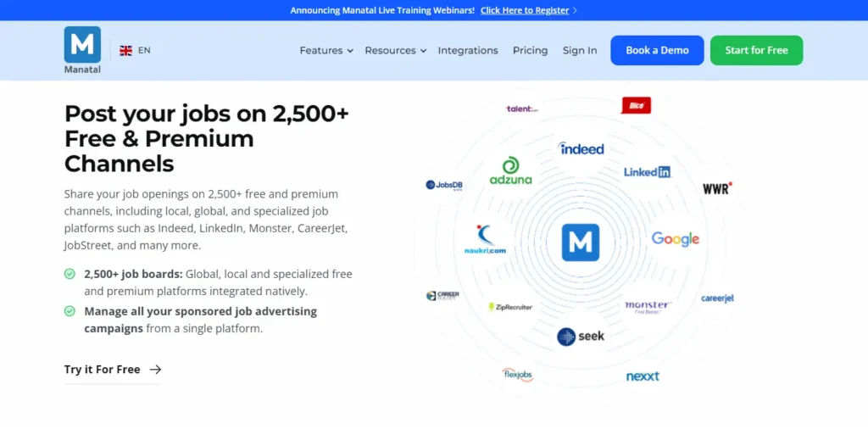Click the 'Announcing Manatal Live Training Webinars!' text

(382, 10)
